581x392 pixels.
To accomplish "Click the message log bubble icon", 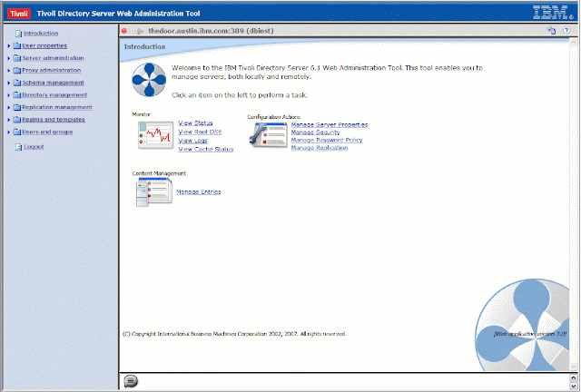I will (131, 381).
